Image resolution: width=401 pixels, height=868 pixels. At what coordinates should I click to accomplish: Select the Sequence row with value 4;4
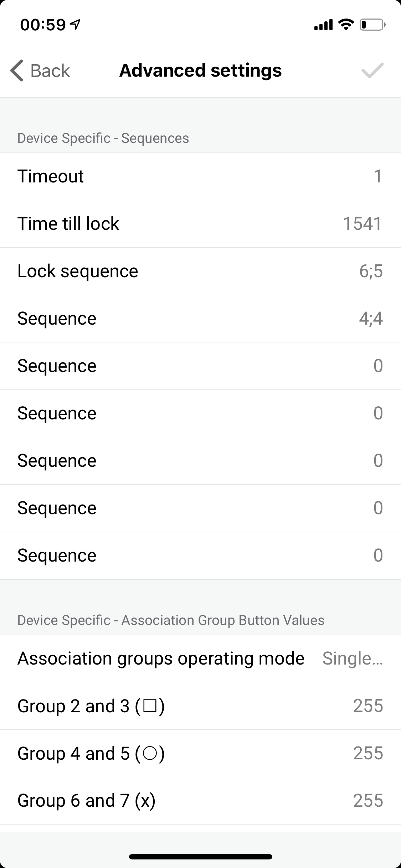[x=200, y=319]
